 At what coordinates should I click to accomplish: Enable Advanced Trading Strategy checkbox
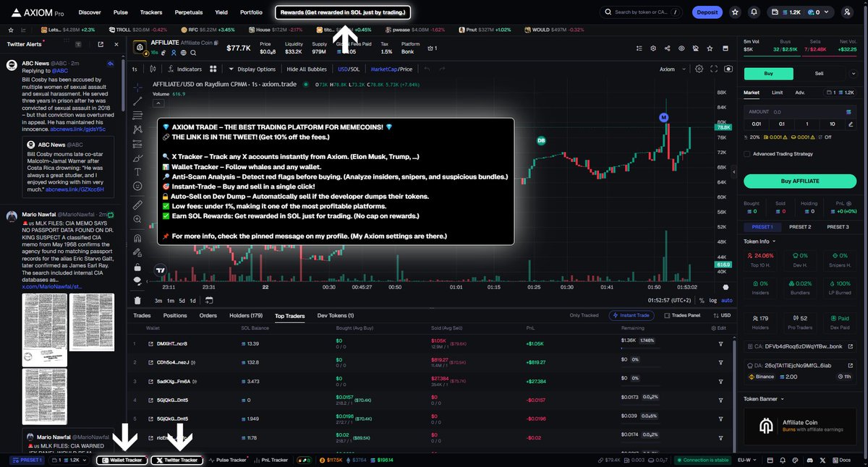point(747,153)
